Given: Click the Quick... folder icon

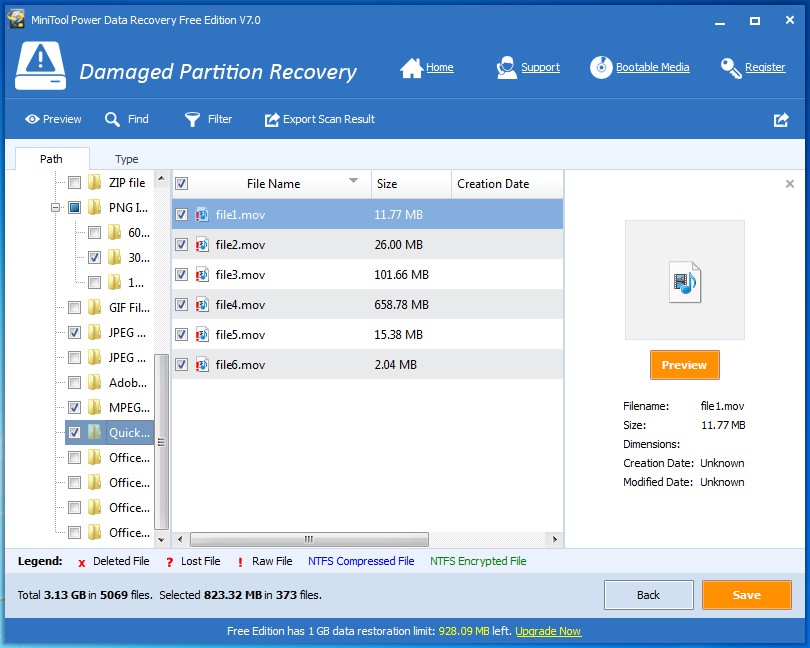Looking at the screenshot, I should pyautogui.click(x=95, y=432).
